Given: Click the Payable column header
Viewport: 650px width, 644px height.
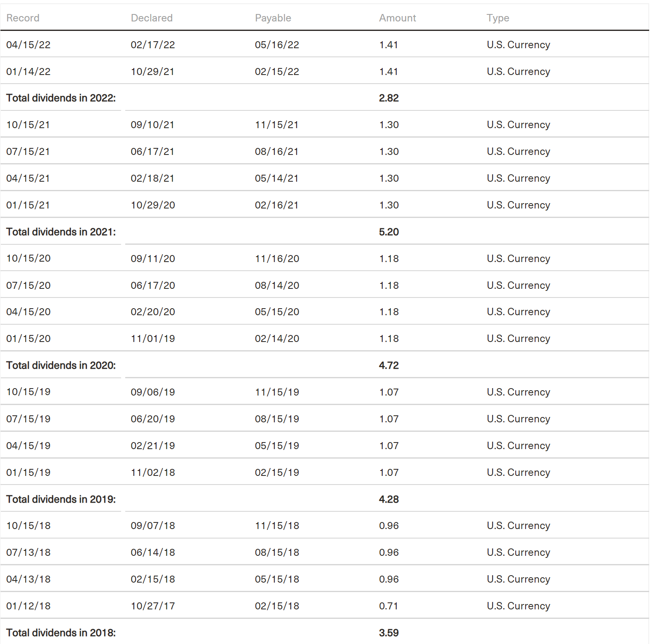Looking at the screenshot, I should coord(273,18).
